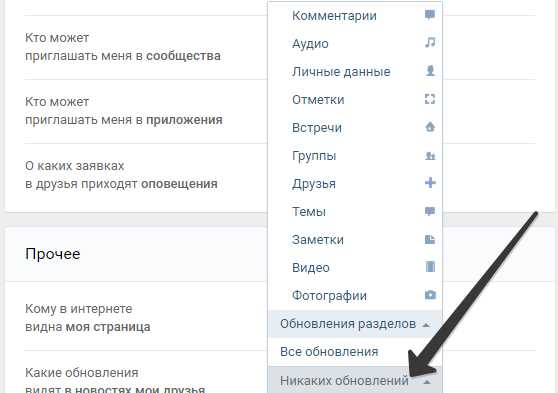The image size is (558, 393).
Task: Click the Какие обновления setting label
Action: 81,373
